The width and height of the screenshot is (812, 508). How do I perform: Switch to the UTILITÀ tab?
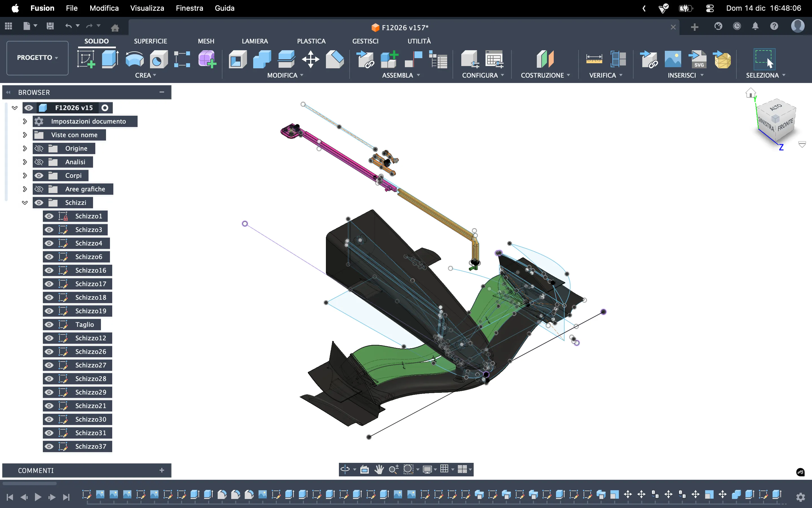pyautogui.click(x=419, y=41)
